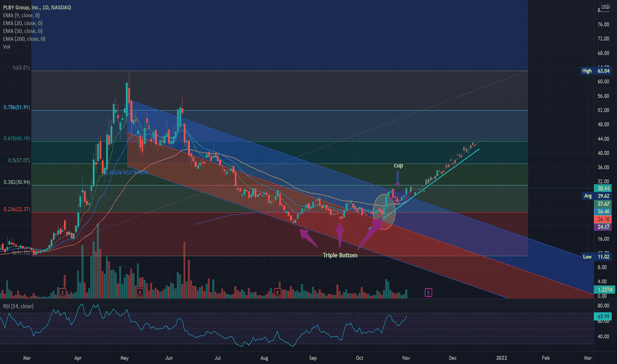This screenshot has width=617, height=364.
Task: Click the Oct label on time axis
Action: click(359, 358)
